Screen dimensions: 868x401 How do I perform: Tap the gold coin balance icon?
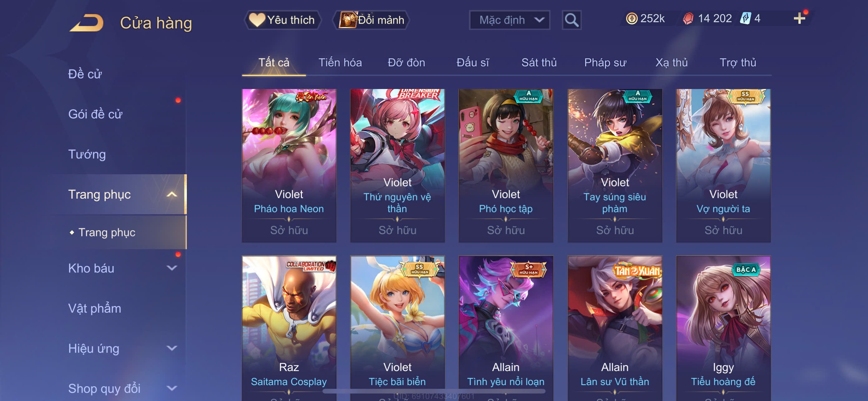pyautogui.click(x=631, y=18)
